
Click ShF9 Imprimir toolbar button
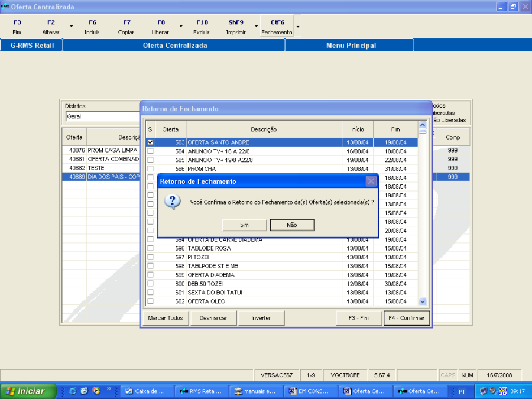(x=236, y=27)
